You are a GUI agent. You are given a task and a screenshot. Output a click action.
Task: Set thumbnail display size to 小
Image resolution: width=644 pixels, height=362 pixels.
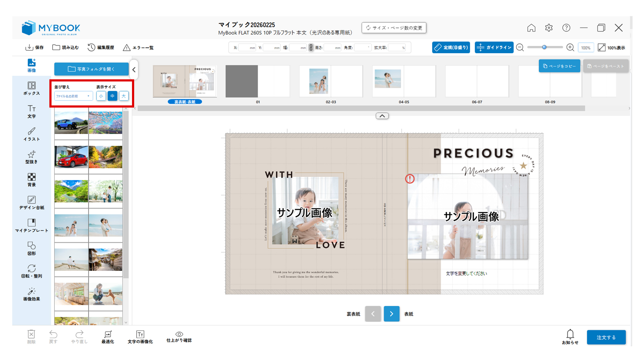click(101, 96)
